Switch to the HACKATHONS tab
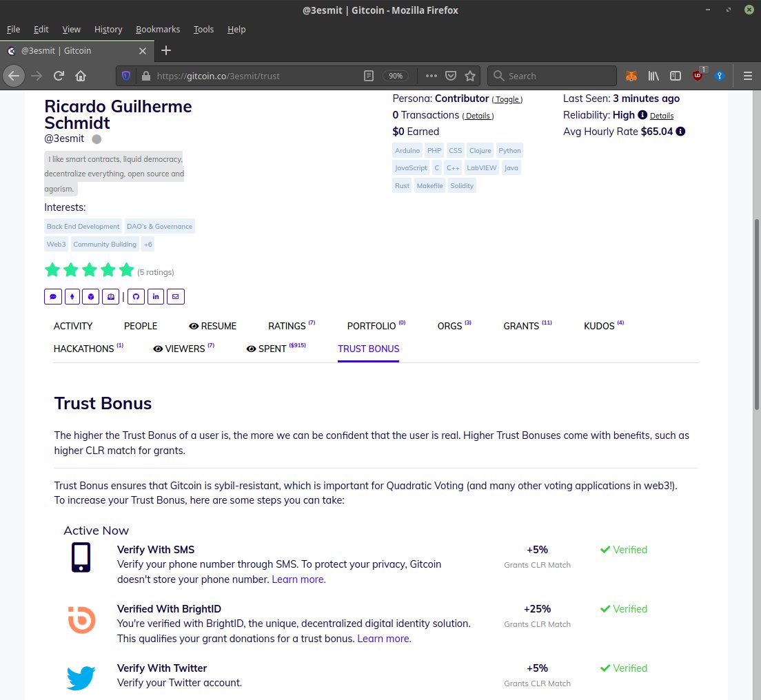This screenshot has height=700, width=761. tap(88, 349)
